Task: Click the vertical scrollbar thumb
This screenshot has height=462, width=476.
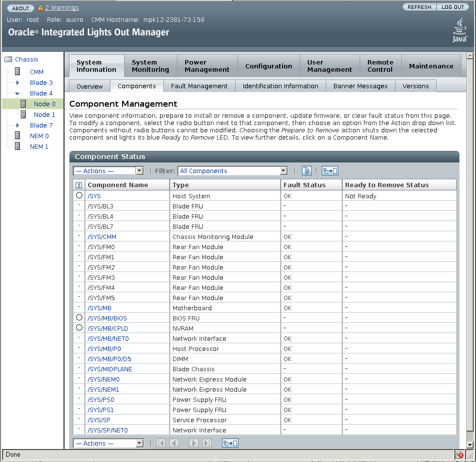Action: click(470, 244)
